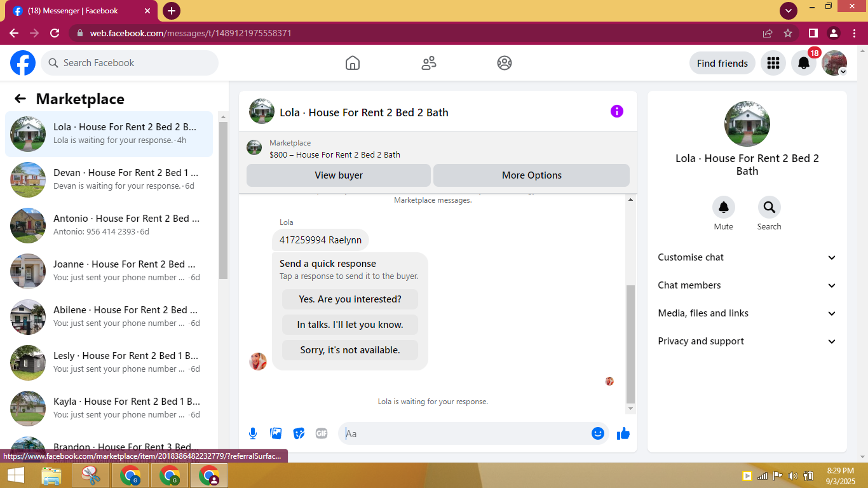Expand Media, files and links section
Screen dimensions: 868x488
(x=747, y=313)
